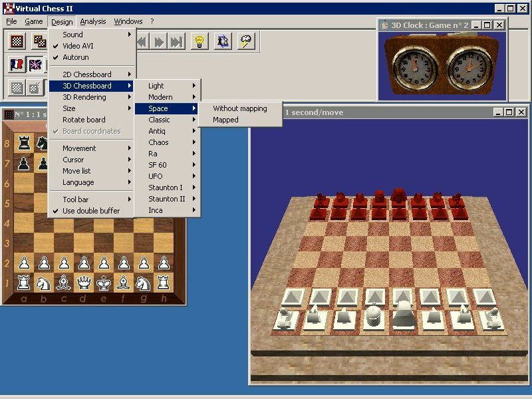Open the Move list submenu
This screenshot has height=399, width=532.
[x=76, y=171]
